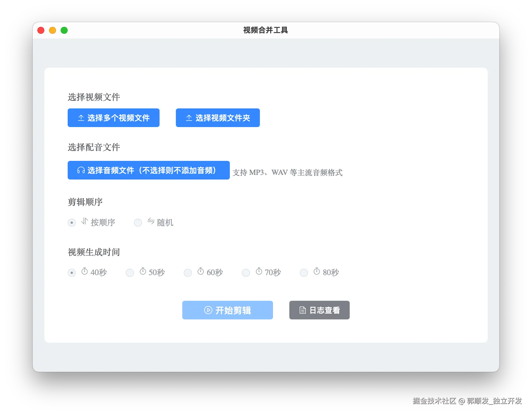Select the 随机 clip order option

[138, 222]
